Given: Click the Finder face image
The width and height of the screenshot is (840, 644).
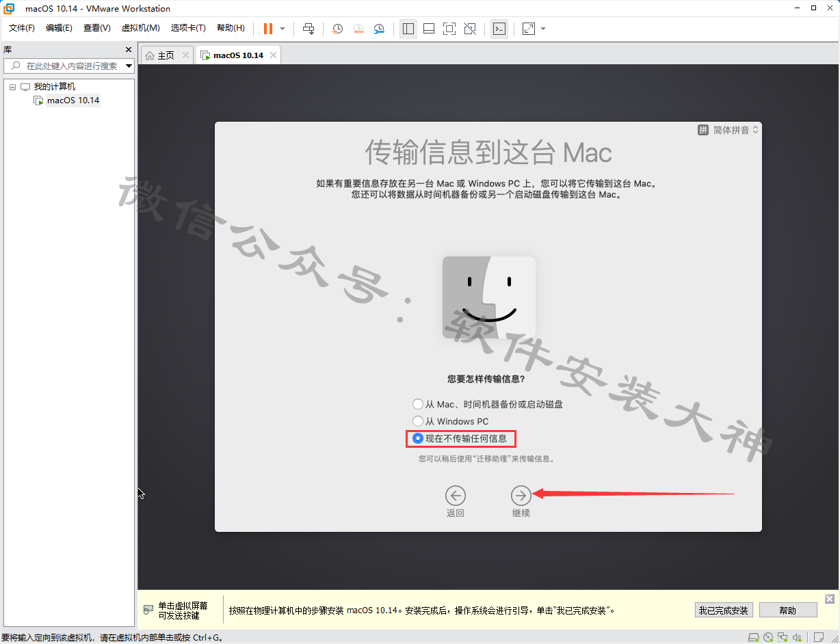Looking at the screenshot, I should tap(489, 297).
